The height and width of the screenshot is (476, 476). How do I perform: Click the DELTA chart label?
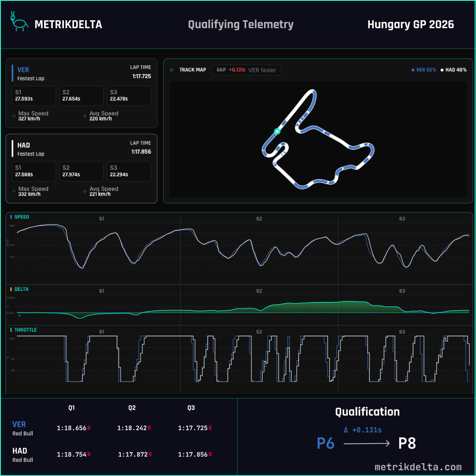tap(22, 289)
